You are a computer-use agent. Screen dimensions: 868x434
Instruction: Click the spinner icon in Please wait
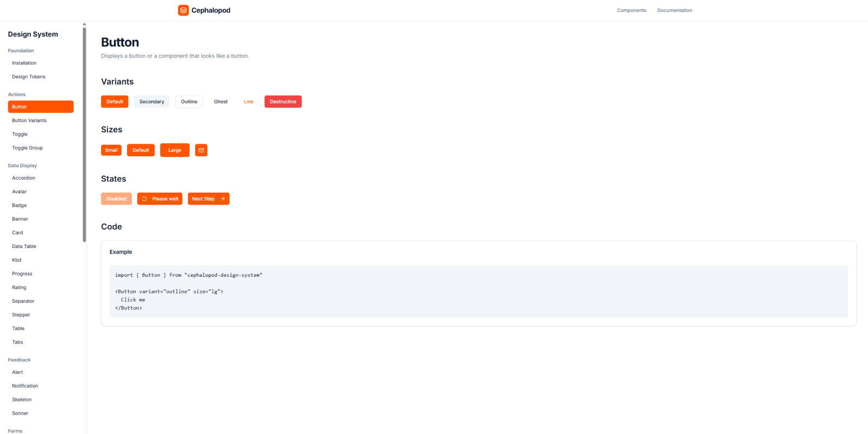click(x=144, y=199)
